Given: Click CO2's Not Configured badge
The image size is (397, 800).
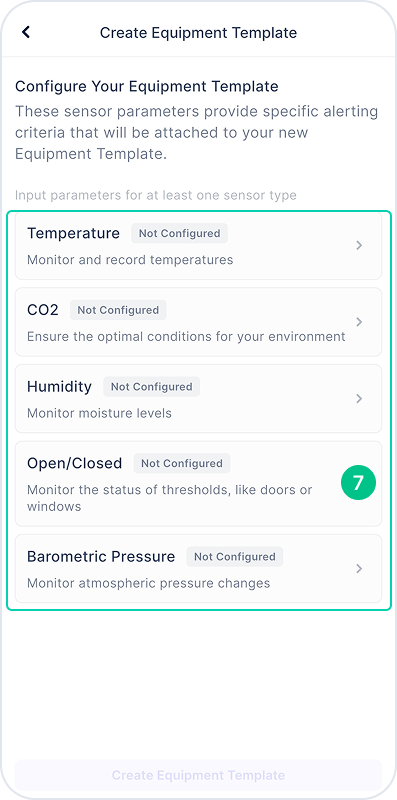Looking at the screenshot, I should tap(118, 310).
